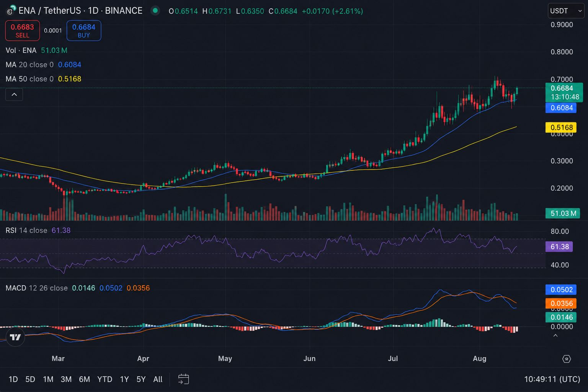Select the 1D time range

click(x=13, y=379)
